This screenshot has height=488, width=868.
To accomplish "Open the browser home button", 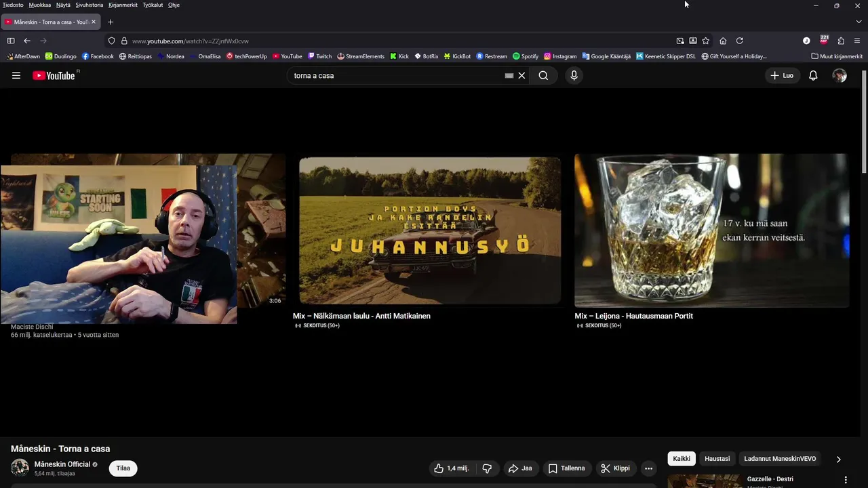I will (723, 41).
